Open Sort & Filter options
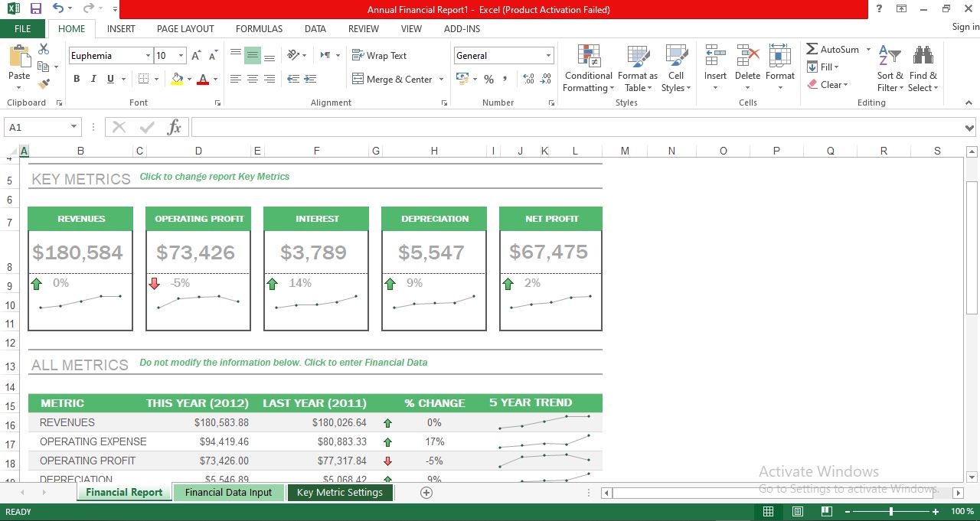Image resolution: width=980 pixels, height=521 pixels. [889, 69]
